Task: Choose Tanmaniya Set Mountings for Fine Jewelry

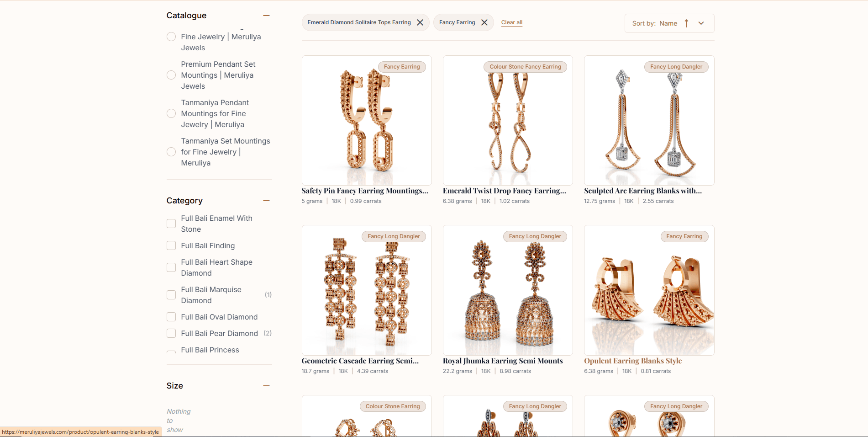Action: [x=171, y=152]
